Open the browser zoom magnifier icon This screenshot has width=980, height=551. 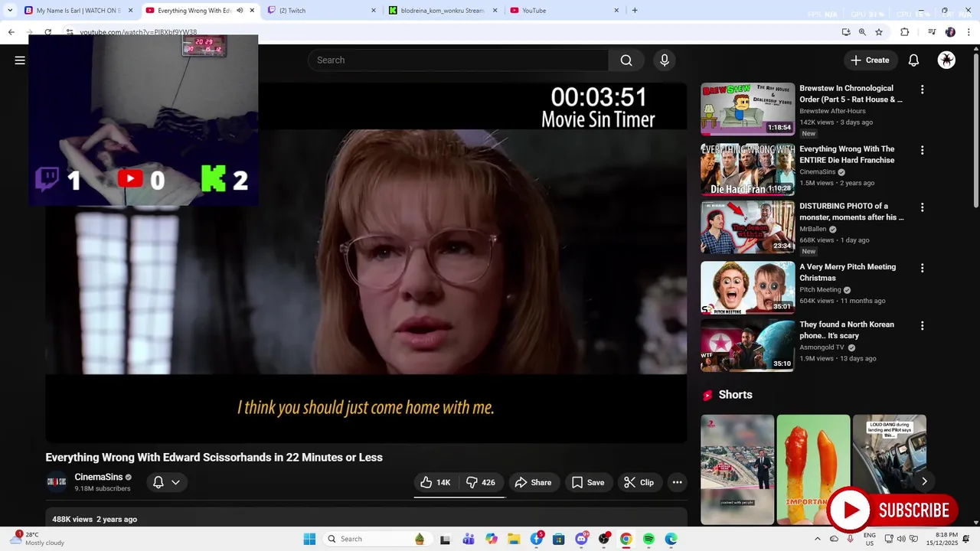click(x=862, y=32)
